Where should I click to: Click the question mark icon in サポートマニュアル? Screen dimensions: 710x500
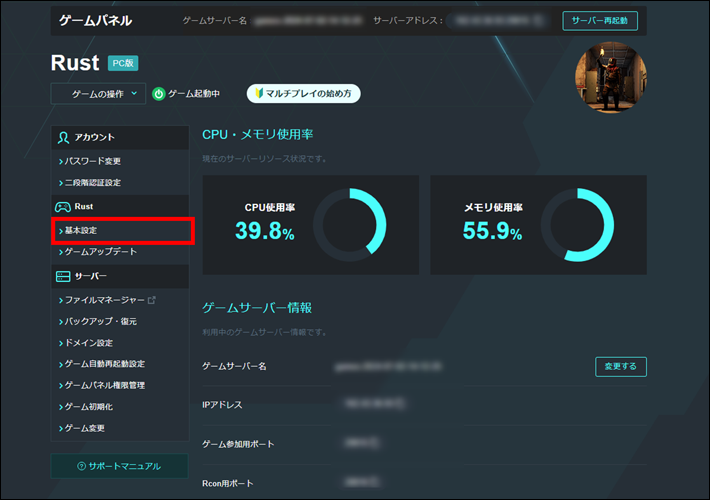tap(82, 466)
